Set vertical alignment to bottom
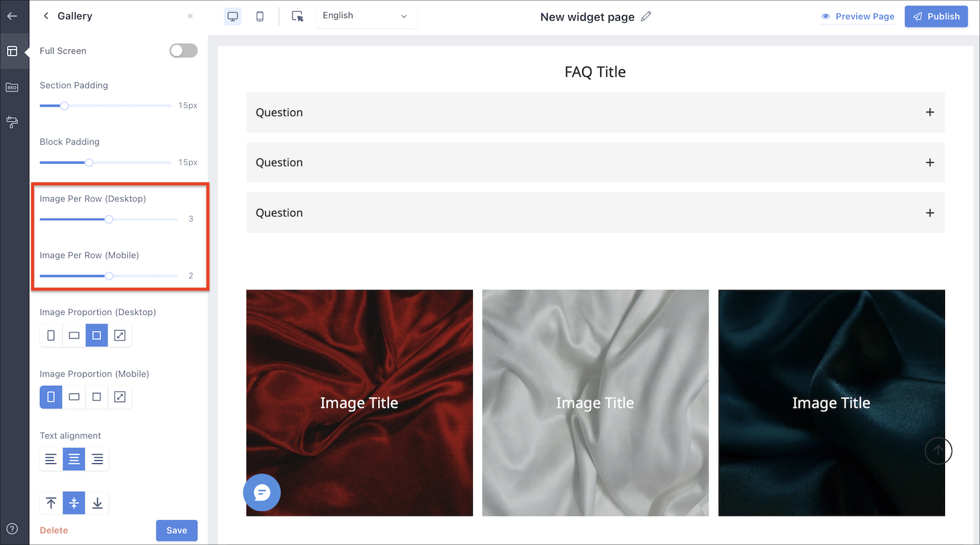The width and height of the screenshot is (980, 545). [x=97, y=503]
